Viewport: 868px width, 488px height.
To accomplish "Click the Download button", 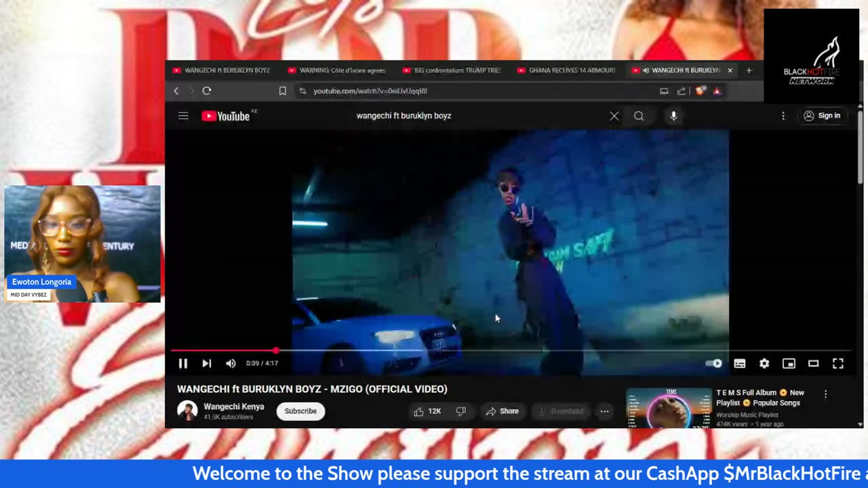I will click(x=561, y=411).
